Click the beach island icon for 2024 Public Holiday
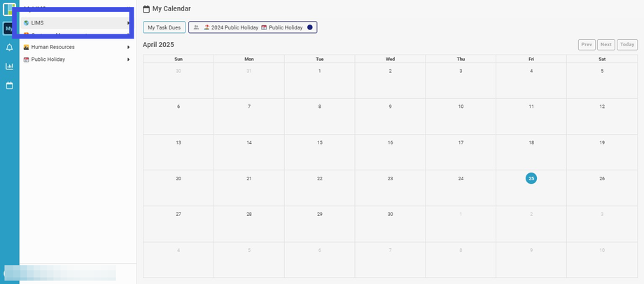This screenshot has height=284, width=644. tap(207, 27)
